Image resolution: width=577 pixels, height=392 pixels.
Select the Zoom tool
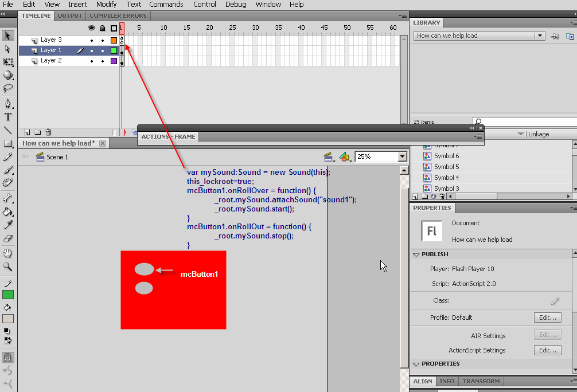pos(7,268)
